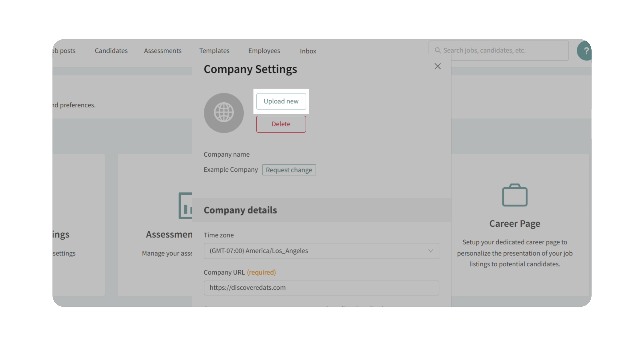Click the red Delete logo button
This screenshot has width=644, height=346.
(281, 124)
